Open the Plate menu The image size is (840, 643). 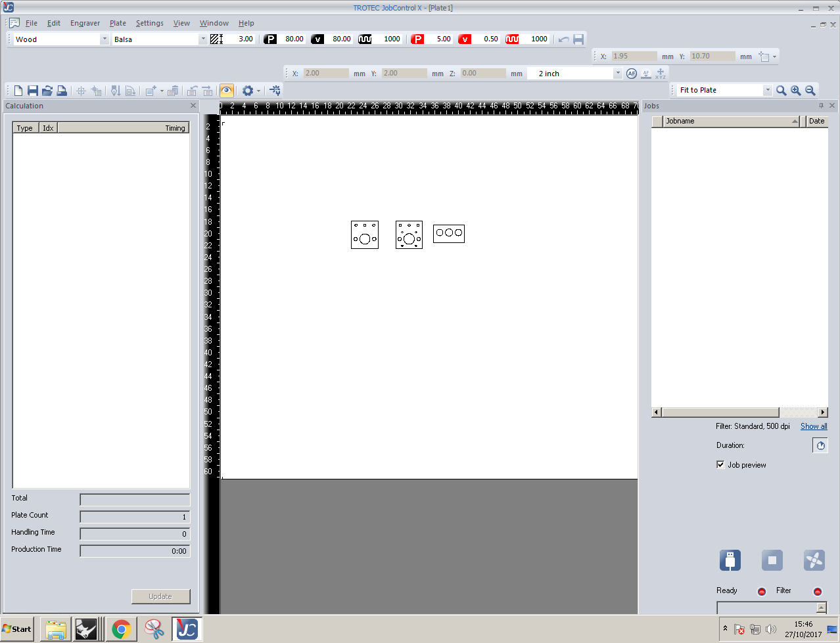pos(118,23)
